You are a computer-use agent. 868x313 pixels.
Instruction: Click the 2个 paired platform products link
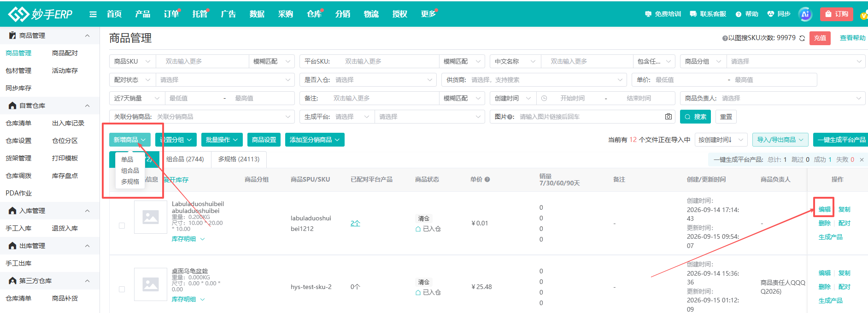355,223
